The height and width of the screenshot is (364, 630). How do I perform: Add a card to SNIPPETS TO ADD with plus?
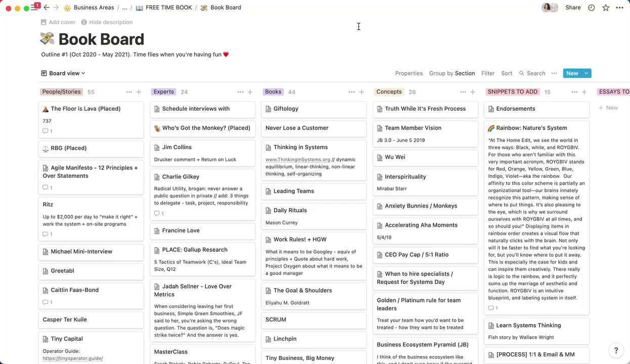pyautogui.click(x=584, y=92)
